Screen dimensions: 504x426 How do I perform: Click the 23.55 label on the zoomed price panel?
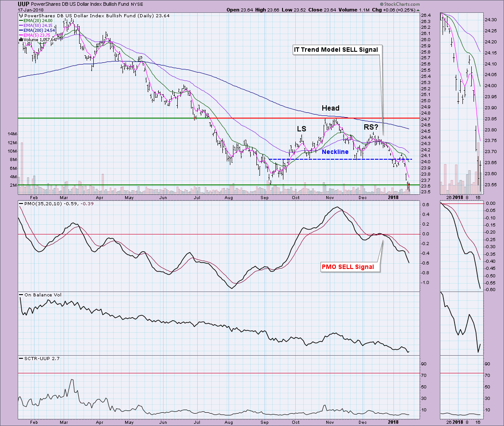[491, 185]
